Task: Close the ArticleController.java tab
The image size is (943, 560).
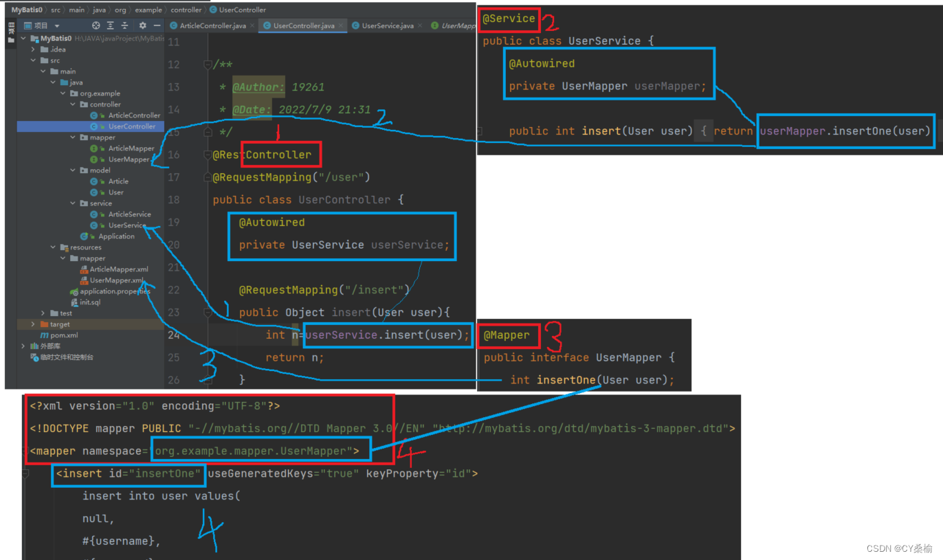Action: click(253, 25)
